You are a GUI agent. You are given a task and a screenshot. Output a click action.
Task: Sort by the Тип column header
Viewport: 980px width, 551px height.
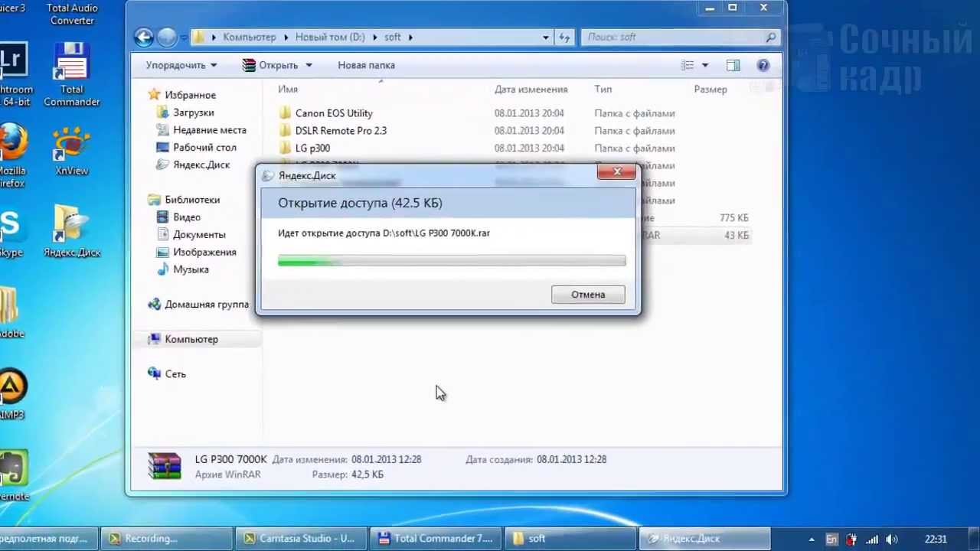pyautogui.click(x=603, y=90)
